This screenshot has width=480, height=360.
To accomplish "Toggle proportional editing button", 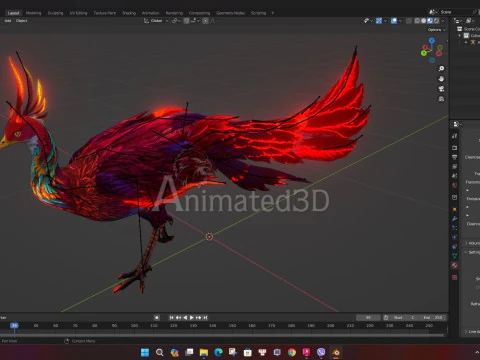I will (x=205, y=21).
